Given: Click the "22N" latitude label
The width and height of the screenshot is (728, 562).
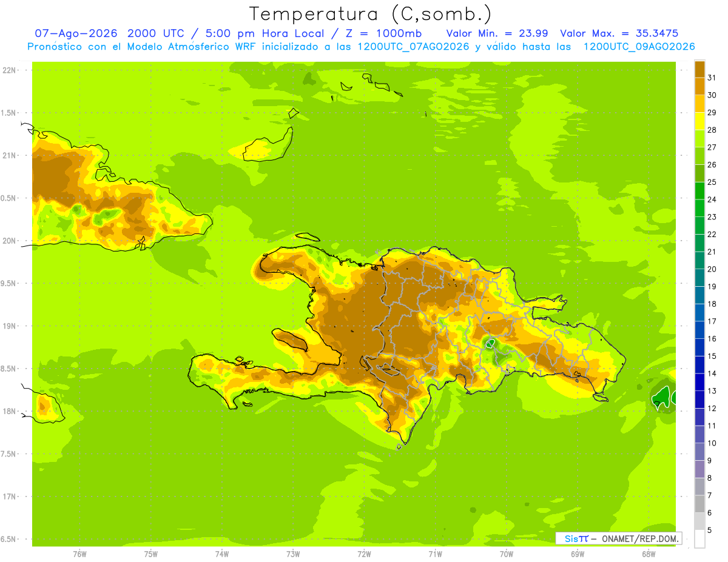Looking at the screenshot, I should 9,70.
